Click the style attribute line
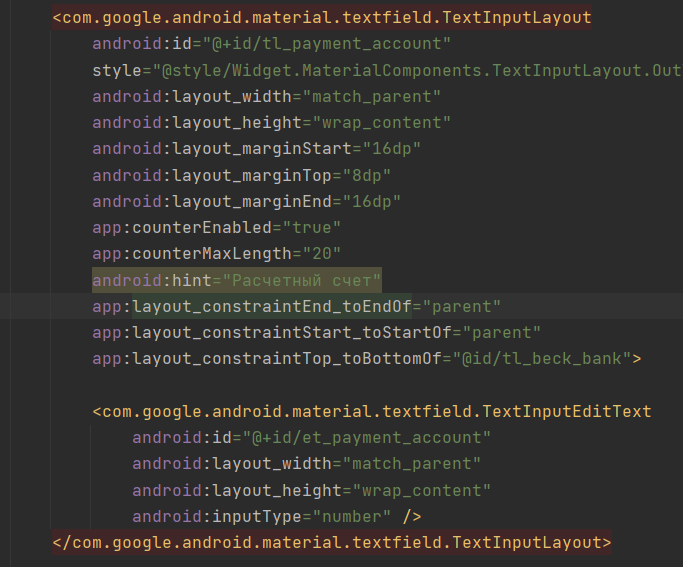 tap(387, 71)
